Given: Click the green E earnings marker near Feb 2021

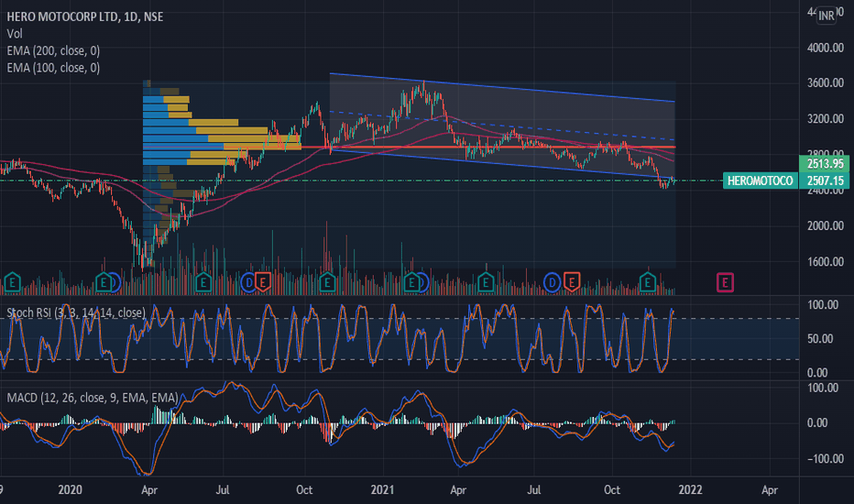Looking at the screenshot, I should click(x=411, y=282).
